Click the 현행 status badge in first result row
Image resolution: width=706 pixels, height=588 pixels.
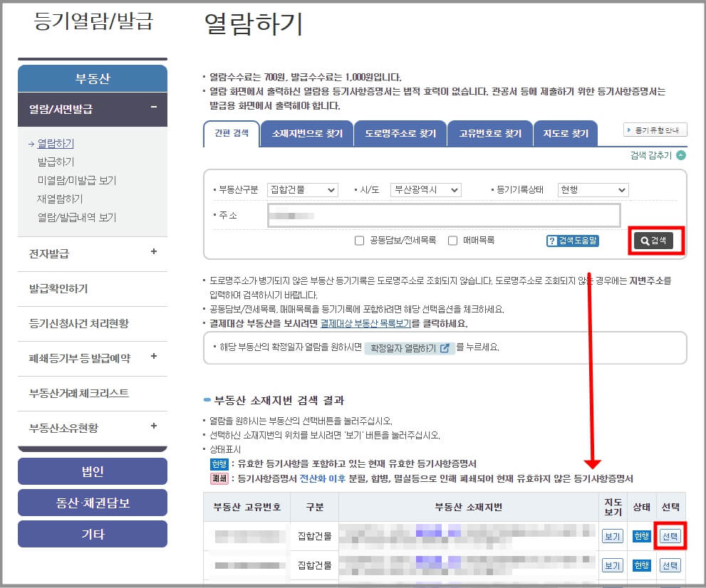click(642, 536)
